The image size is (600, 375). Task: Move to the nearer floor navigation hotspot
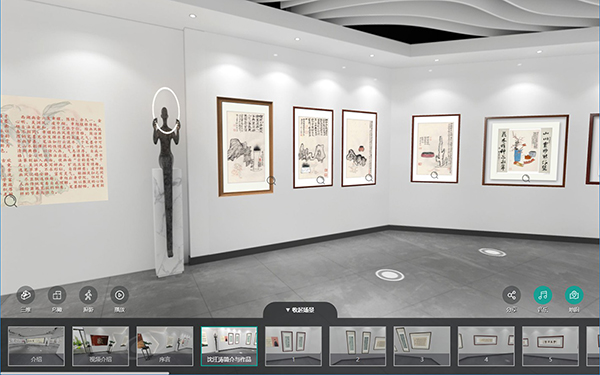[x=390, y=275]
